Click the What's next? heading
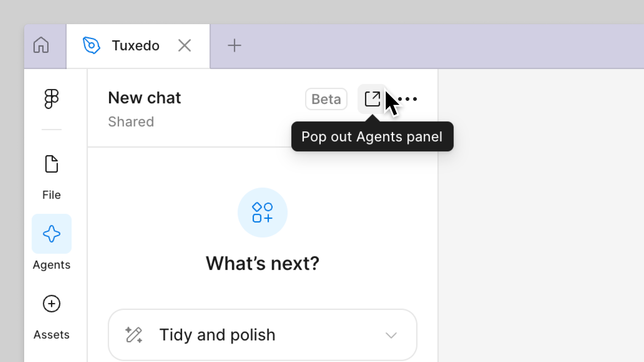This screenshot has width=644, height=362. (x=263, y=263)
